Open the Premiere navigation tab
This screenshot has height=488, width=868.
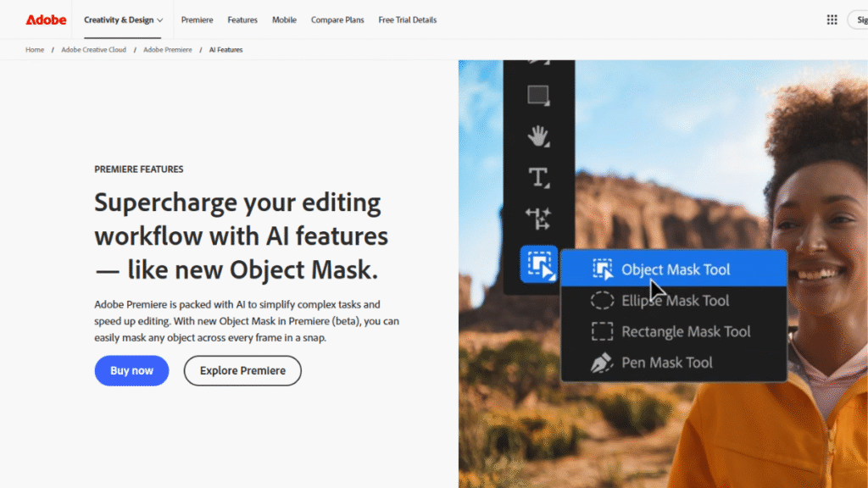point(197,19)
